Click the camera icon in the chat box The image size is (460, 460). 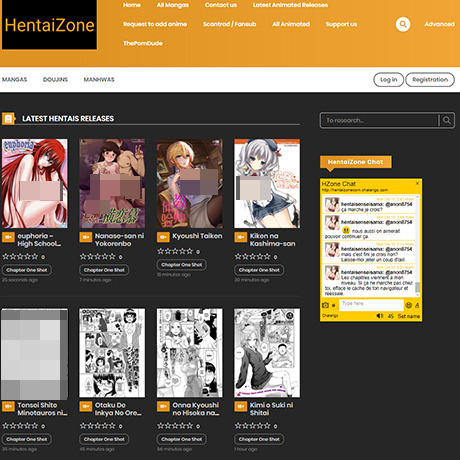[x=325, y=305]
